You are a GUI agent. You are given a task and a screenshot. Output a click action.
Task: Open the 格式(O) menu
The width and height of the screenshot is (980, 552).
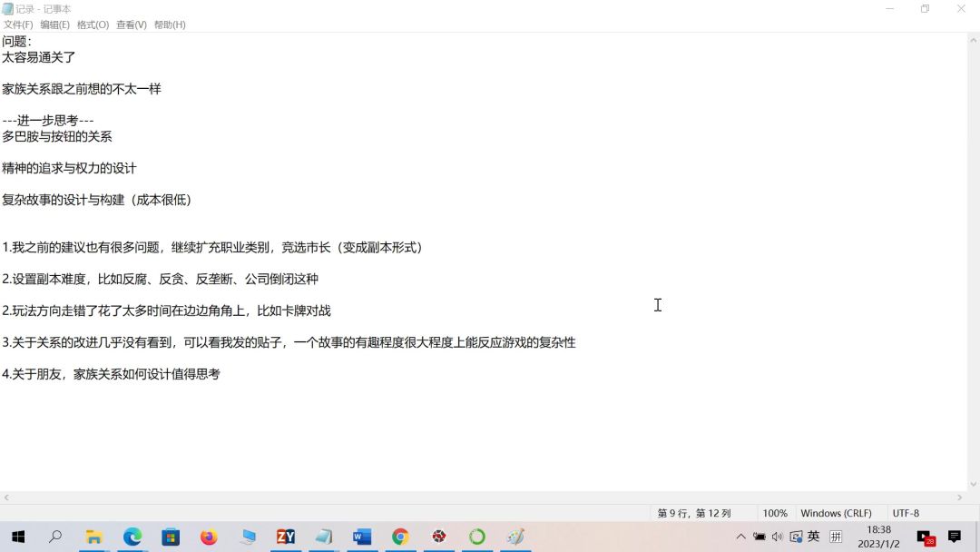(93, 25)
